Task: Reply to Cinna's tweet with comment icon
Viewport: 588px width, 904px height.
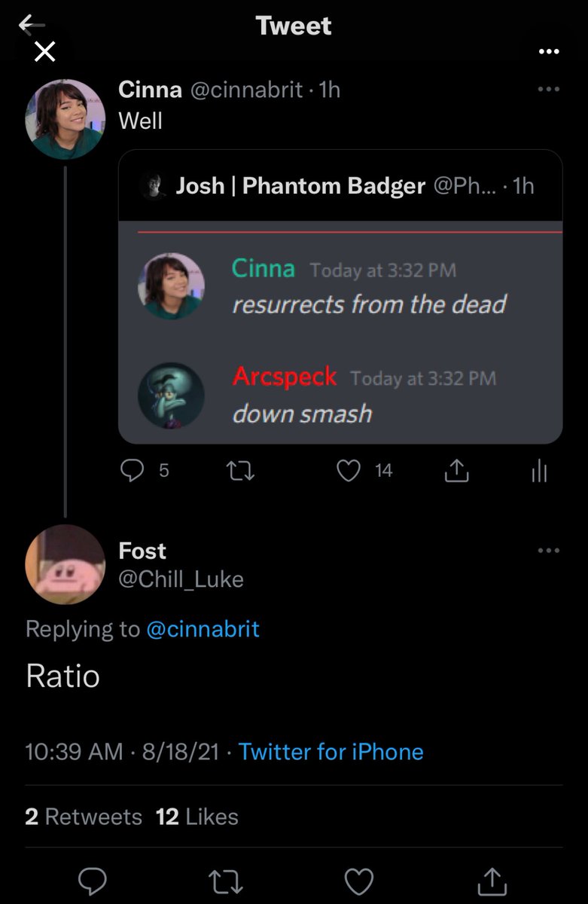Action: pyautogui.click(x=132, y=471)
